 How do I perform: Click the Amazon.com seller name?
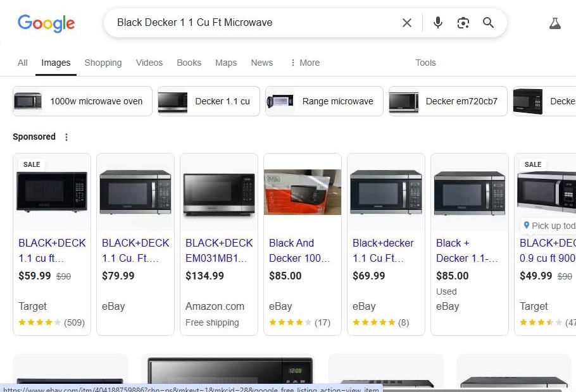[x=215, y=306]
